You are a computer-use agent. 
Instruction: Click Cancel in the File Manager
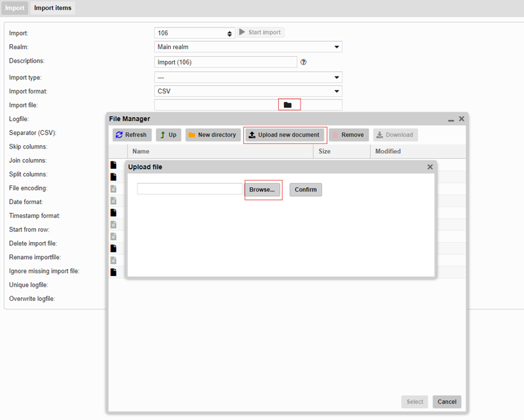pos(447,402)
